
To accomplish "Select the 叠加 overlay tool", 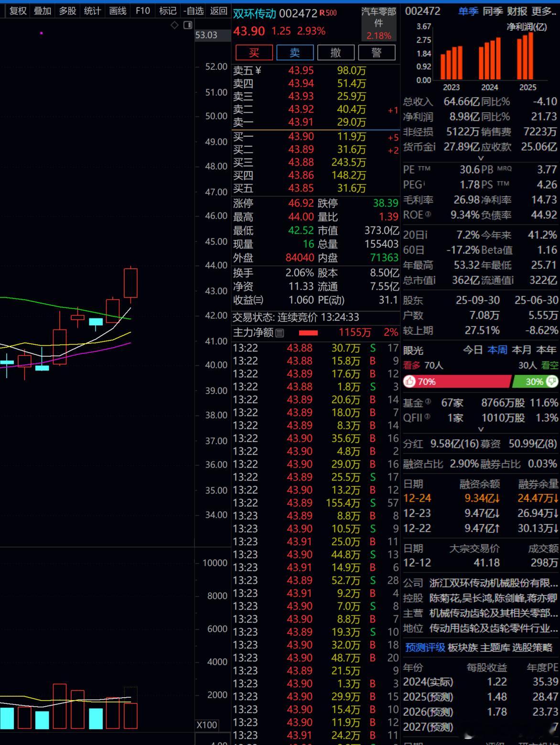I will 43,11.
